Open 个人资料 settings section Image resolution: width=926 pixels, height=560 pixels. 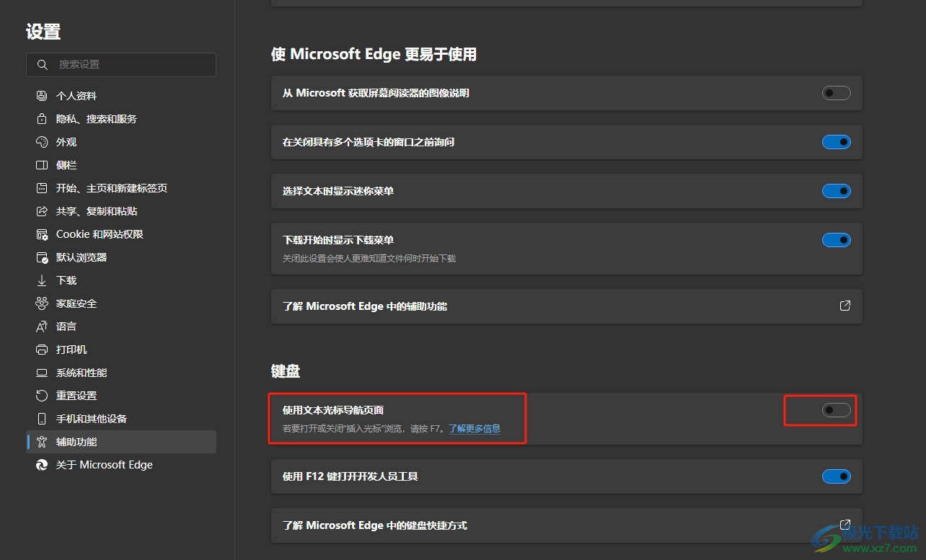pos(121,96)
